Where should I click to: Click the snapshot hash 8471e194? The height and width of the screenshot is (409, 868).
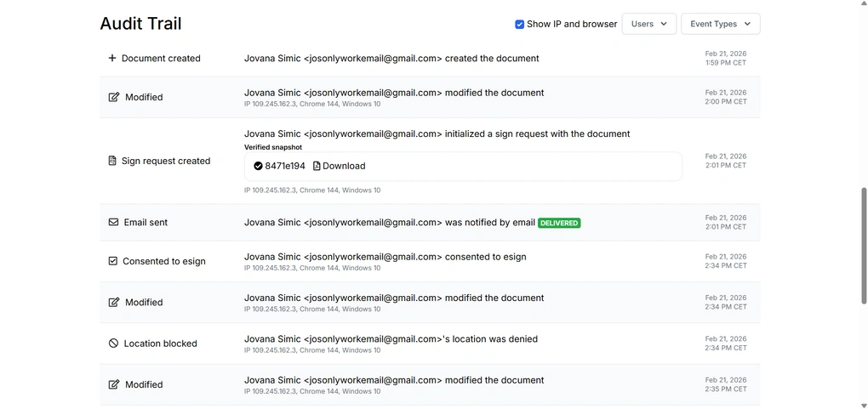tap(284, 166)
